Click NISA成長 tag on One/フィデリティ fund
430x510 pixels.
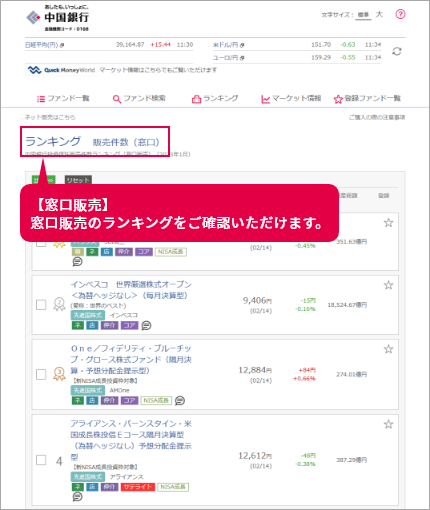(156, 401)
